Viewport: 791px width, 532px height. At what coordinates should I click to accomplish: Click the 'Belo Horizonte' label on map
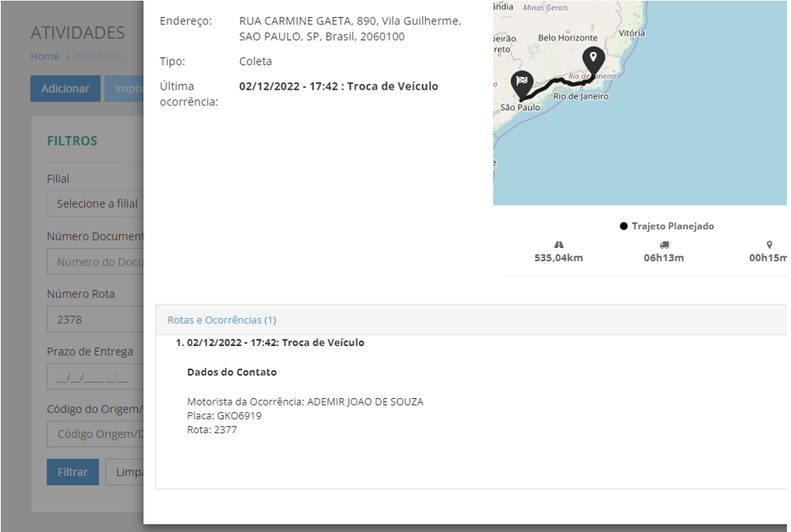pyautogui.click(x=568, y=38)
